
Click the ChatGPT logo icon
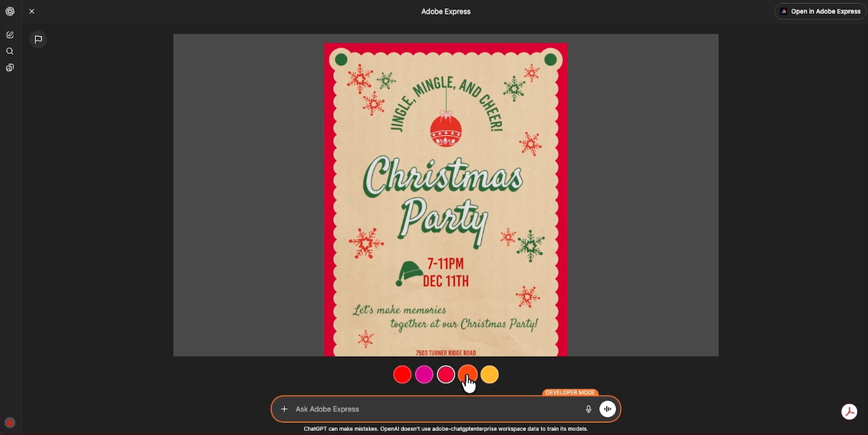(10, 11)
